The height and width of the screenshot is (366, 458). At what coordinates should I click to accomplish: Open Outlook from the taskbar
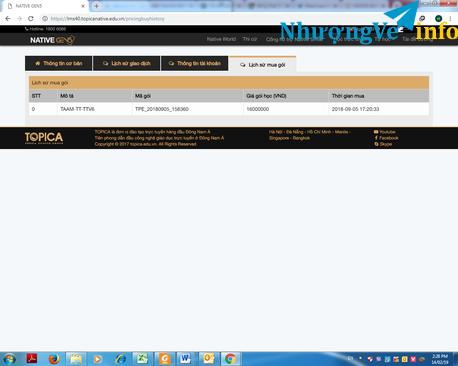coord(208,359)
